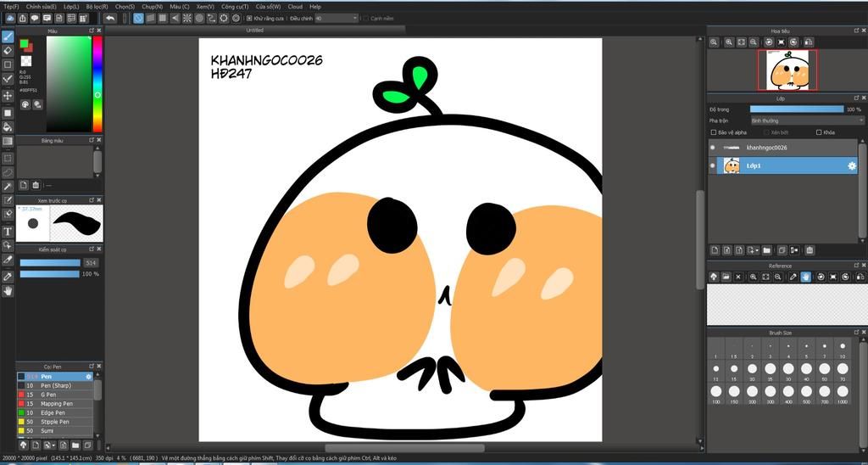Open the Cloud menu
The width and height of the screenshot is (868, 465).
click(x=295, y=7)
